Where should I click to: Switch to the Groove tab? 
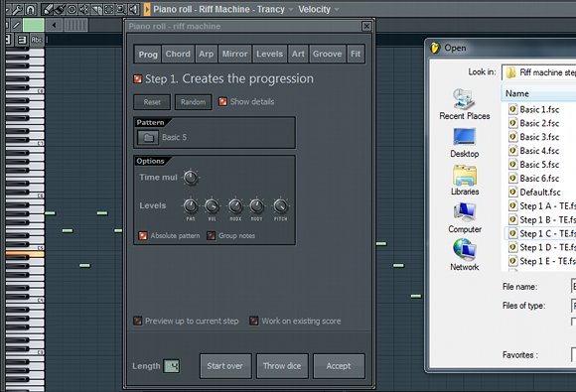(x=328, y=54)
